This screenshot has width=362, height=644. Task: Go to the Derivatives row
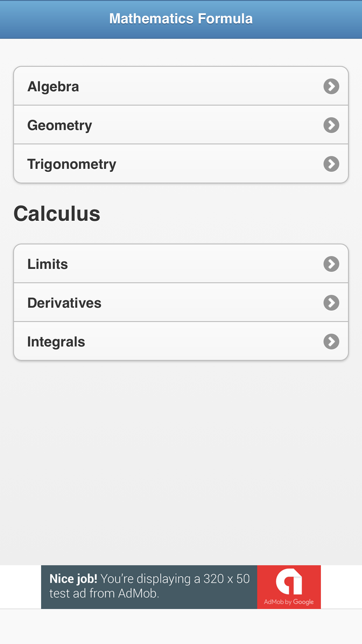point(64,303)
